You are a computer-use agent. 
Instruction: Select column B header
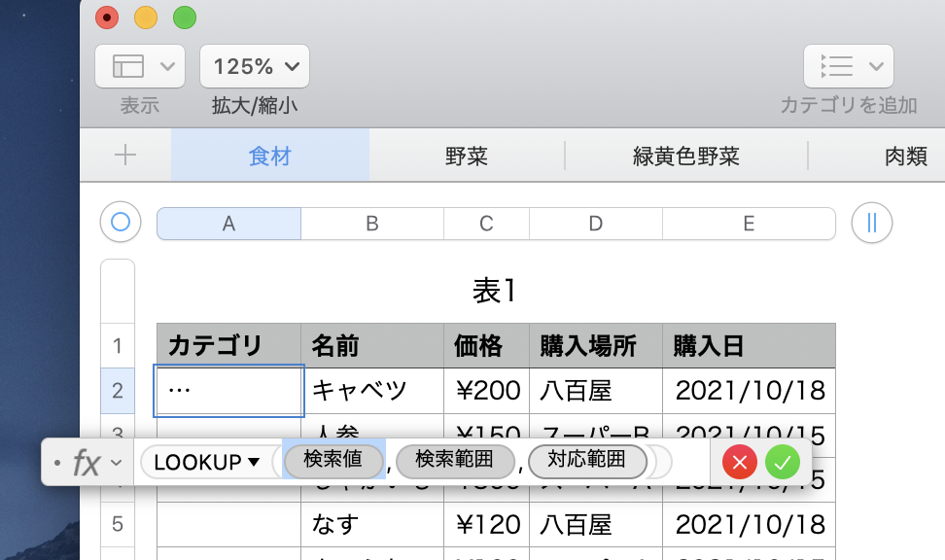click(x=371, y=224)
